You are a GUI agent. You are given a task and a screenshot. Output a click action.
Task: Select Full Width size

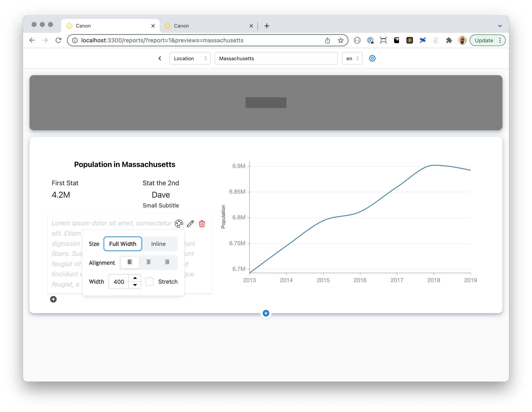123,244
